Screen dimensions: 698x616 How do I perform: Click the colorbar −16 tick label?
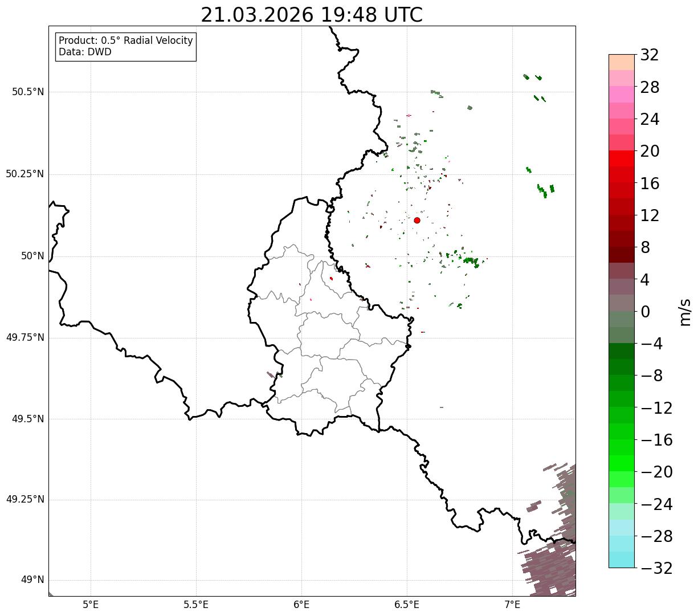point(656,440)
